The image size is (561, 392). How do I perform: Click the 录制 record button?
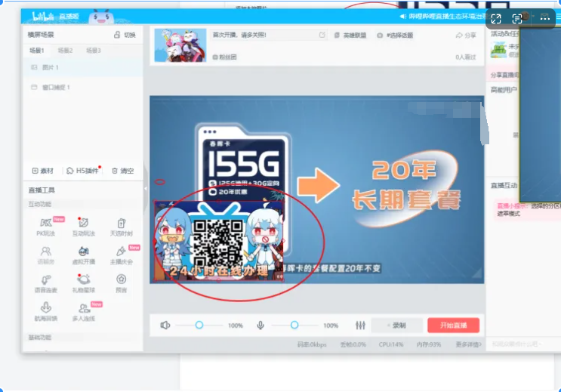point(397,325)
